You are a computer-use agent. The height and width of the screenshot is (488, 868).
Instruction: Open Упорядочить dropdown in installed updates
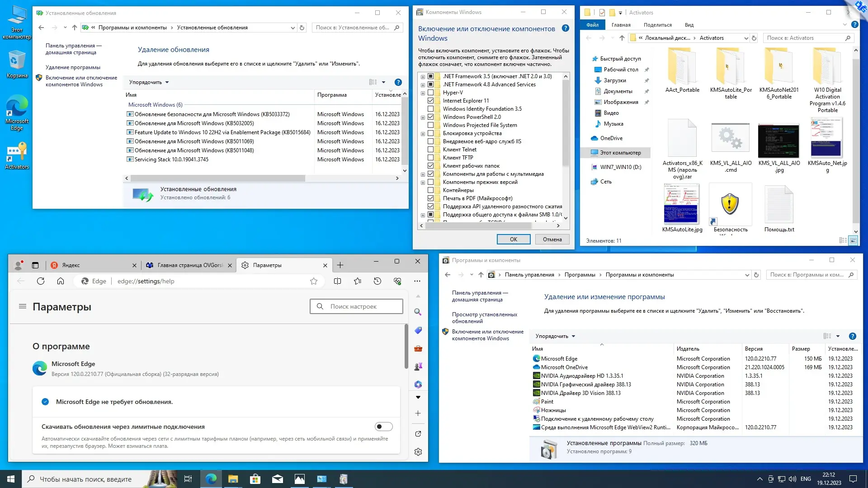pos(149,82)
